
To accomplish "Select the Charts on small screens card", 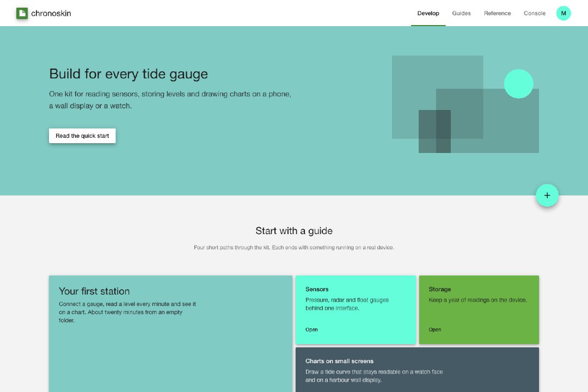I will (x=417, y=370).
